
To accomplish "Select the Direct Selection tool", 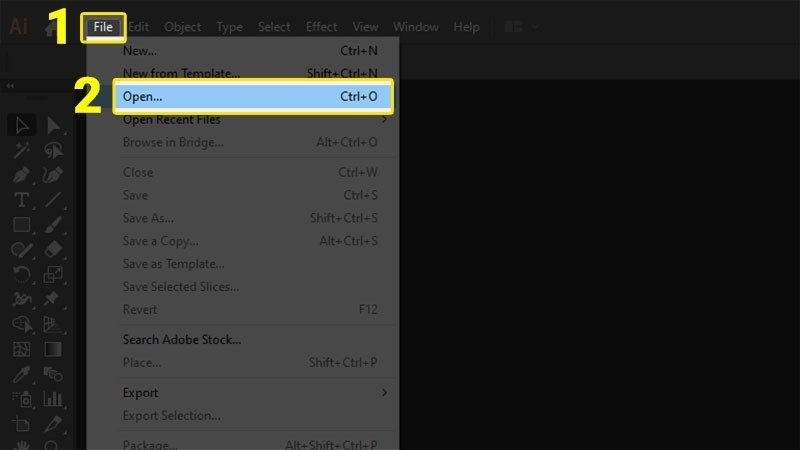I will point(53,126).
